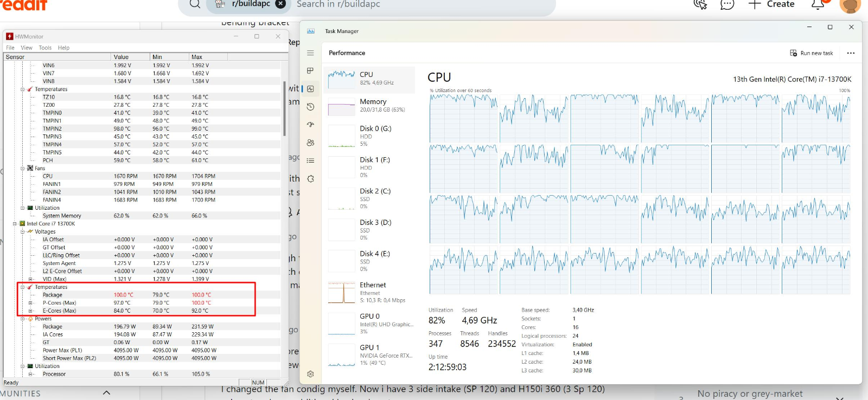This screenshot has width=868, height=400.
Task: Remove the r/buildapc search filter chip
Action: 280,4
